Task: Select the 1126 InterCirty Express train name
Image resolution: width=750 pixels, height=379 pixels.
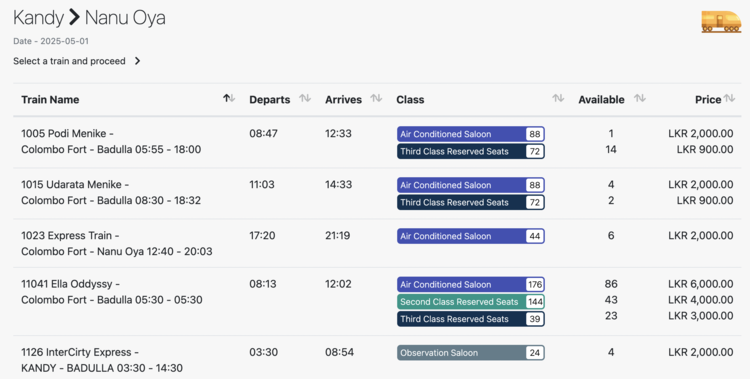Action: pos(80,352)
